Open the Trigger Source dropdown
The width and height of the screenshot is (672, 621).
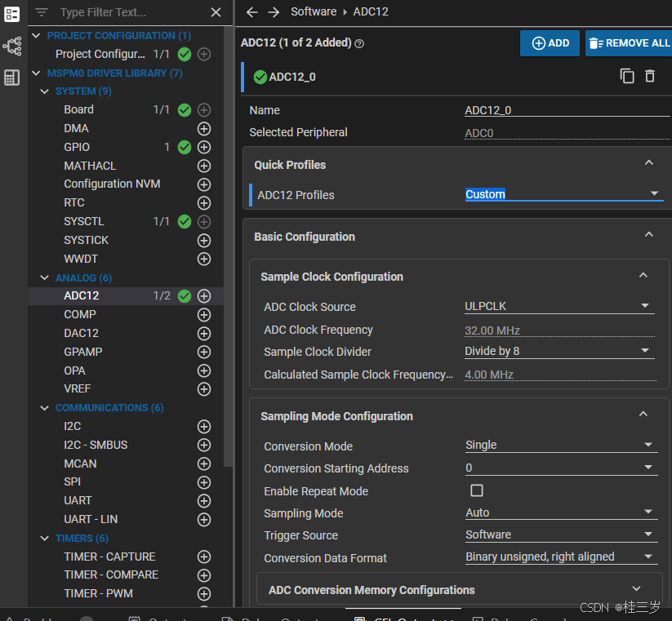(x=562, y=535)
